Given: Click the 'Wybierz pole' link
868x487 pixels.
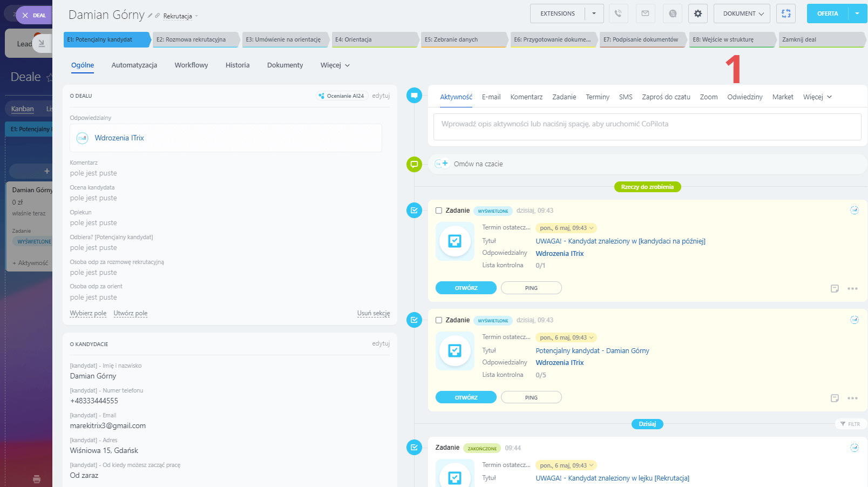Looking at the screenshot, I should 88,313.
